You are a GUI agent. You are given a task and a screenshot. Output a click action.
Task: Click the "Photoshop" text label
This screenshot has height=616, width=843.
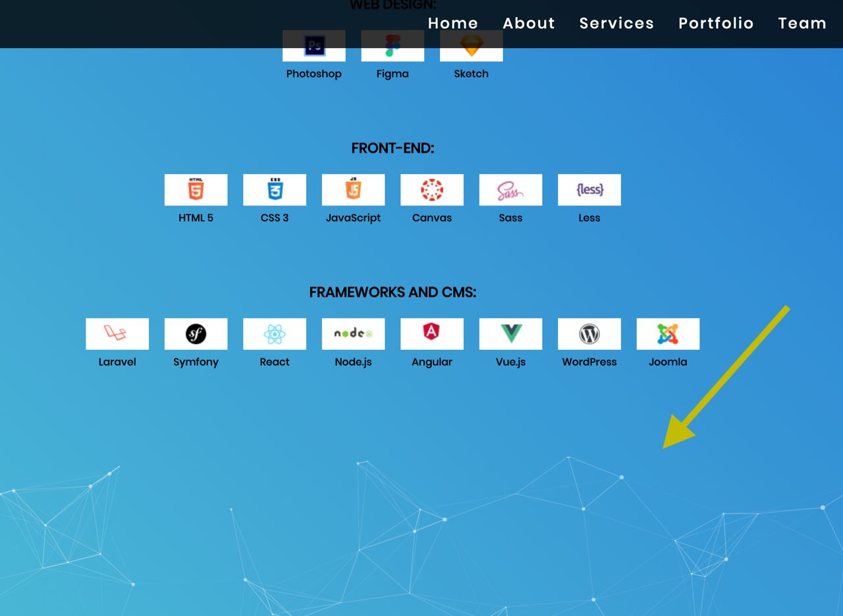(x=314, y=74)
